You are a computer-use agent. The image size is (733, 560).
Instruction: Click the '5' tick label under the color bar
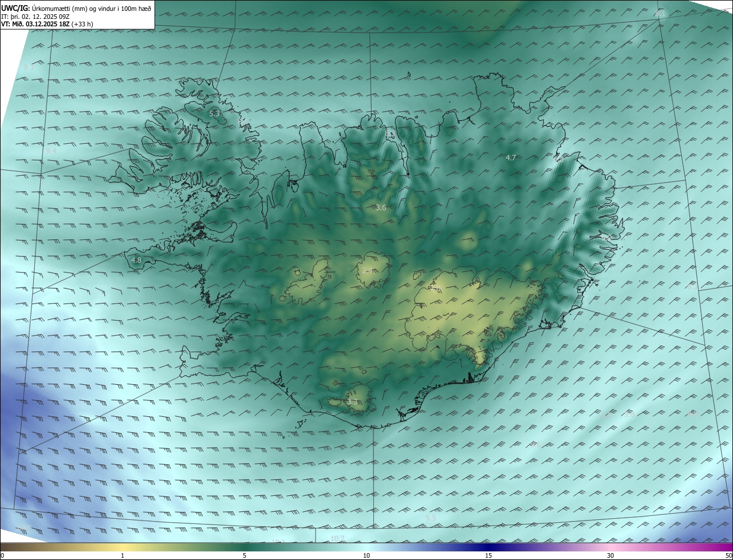245,556
